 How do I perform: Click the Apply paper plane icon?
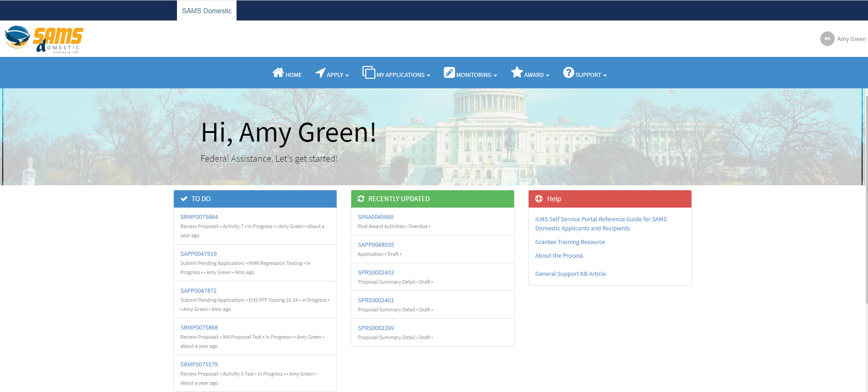coord(320,72)
